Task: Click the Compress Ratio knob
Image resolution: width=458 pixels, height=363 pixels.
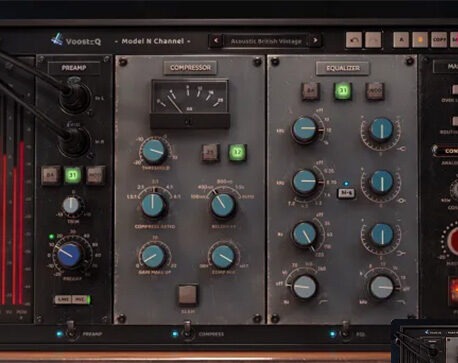Action: pos(153,205)
